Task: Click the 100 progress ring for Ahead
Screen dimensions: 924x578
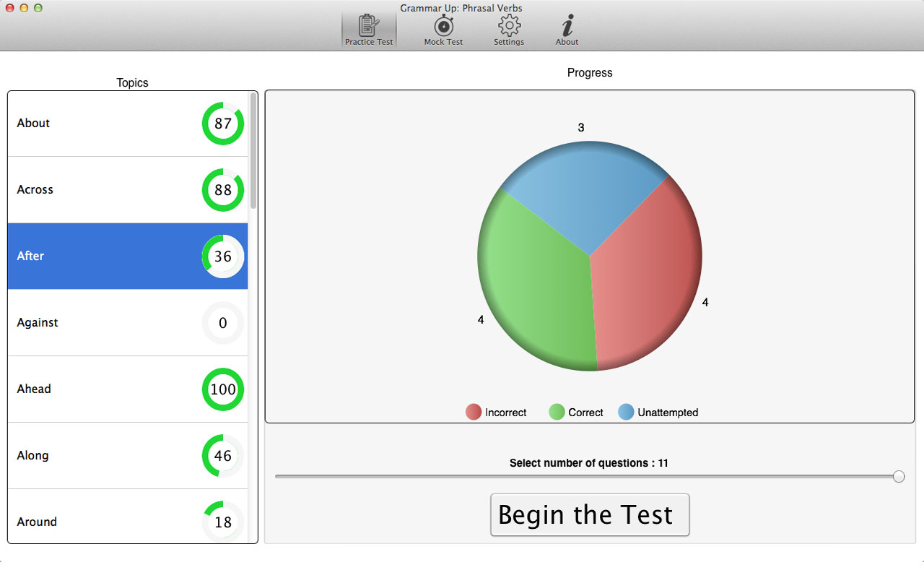Action: 223,389
